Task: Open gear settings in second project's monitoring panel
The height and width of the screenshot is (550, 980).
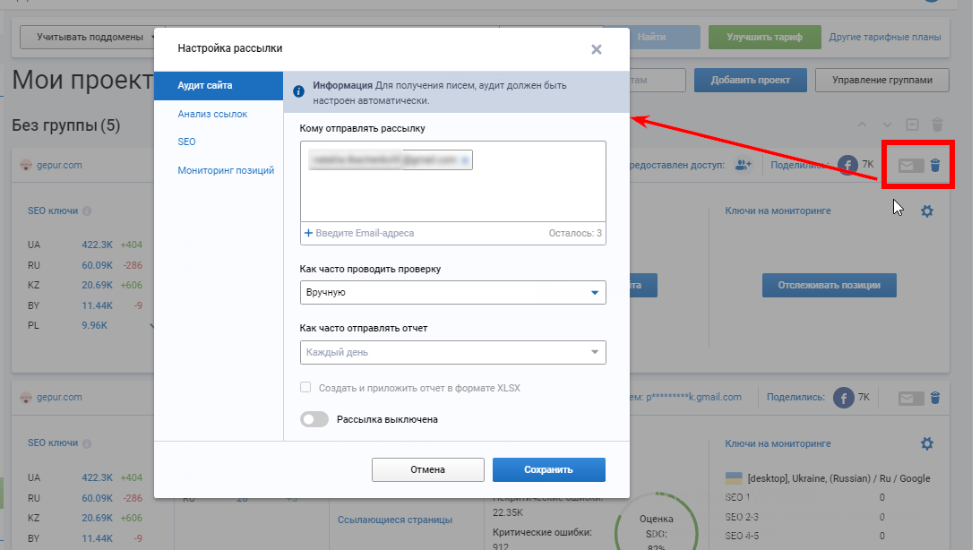Action: (x=927, y=443)
